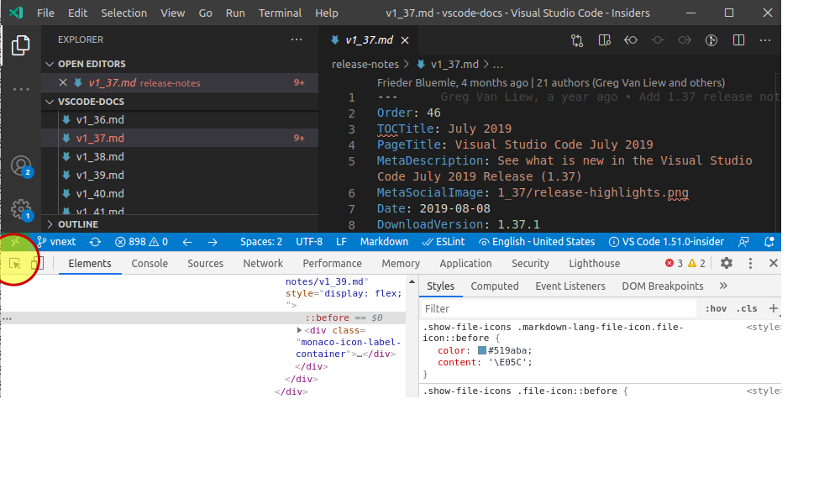Click the Markdown language mode in status bar

click(x=384, y=241)
